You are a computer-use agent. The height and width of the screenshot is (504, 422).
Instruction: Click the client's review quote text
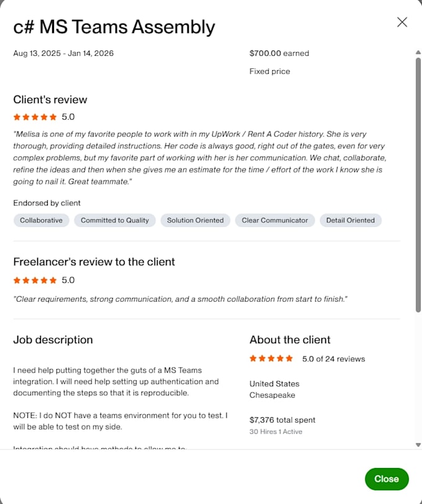pos(200,158)
